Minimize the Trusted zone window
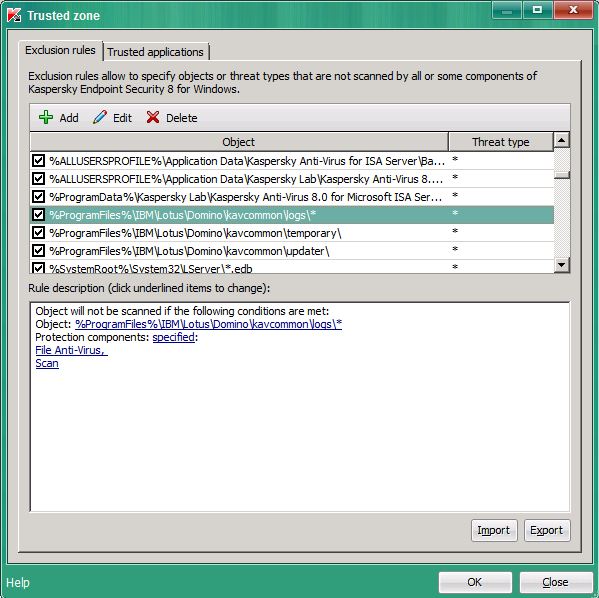This screenshot has height=598, width=599. [507, 10]
